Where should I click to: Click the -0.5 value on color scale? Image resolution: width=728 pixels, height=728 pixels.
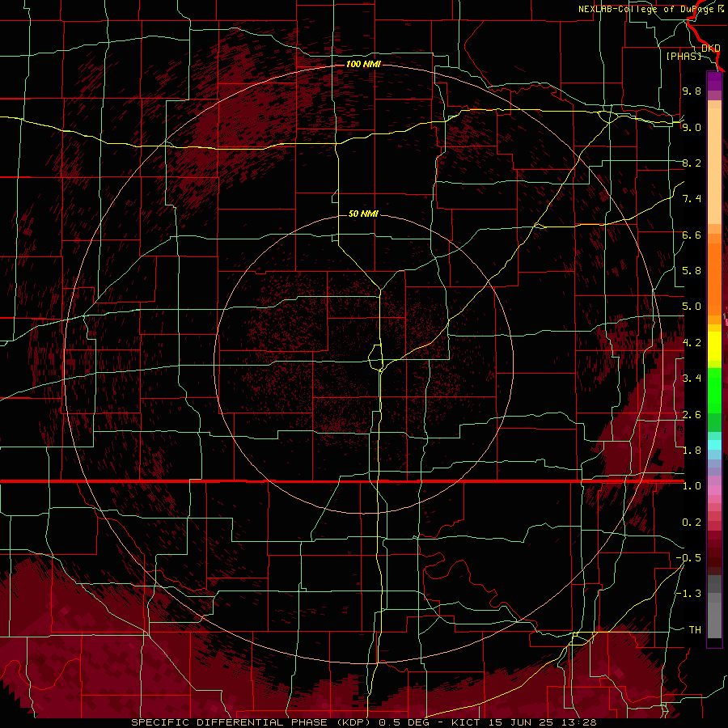click(688, 558)
